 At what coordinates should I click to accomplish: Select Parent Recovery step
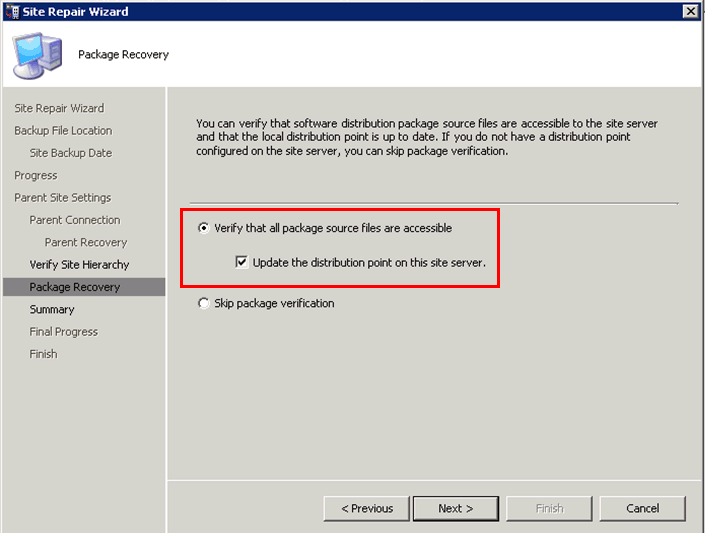point(86,242)
